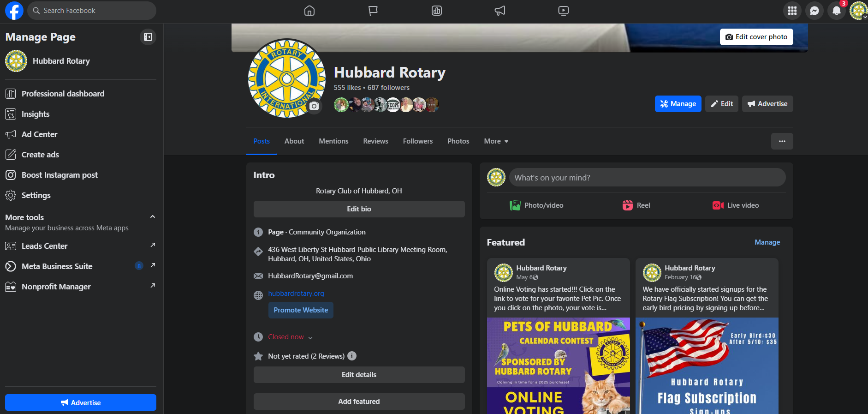Click the Search Facebook field
Image resolution: width=868 pixels, height=414 pixels.
(x=92, y=11)
